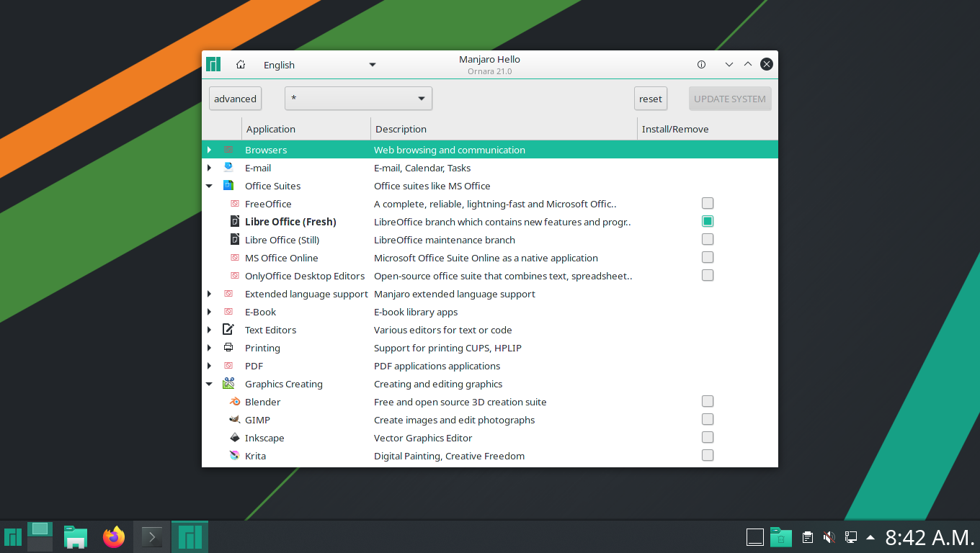
Task: Open the English language dropdown
Action: (319, 65)
